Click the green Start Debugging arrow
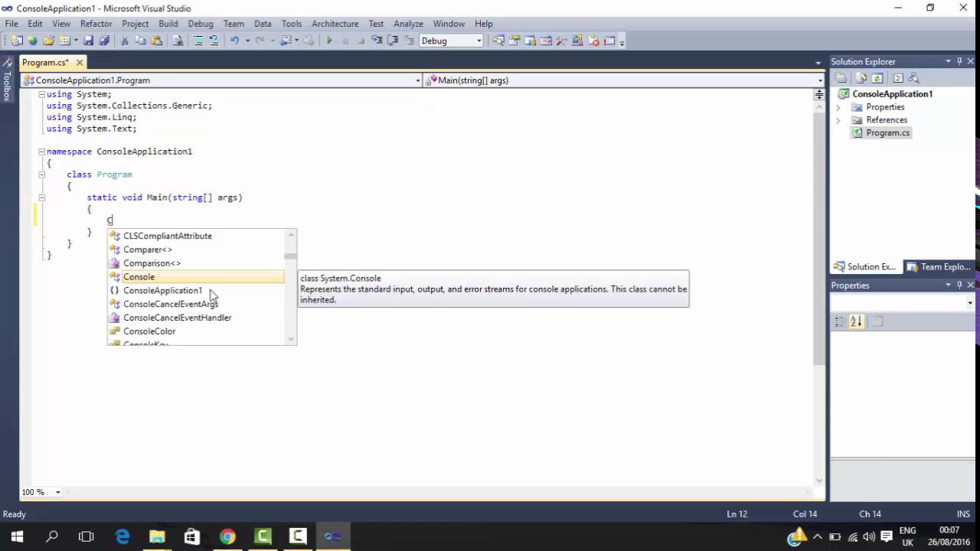Image resolution: width=980 pixels, height=551 pixels. pyautogui.click(x=329, y=41)
